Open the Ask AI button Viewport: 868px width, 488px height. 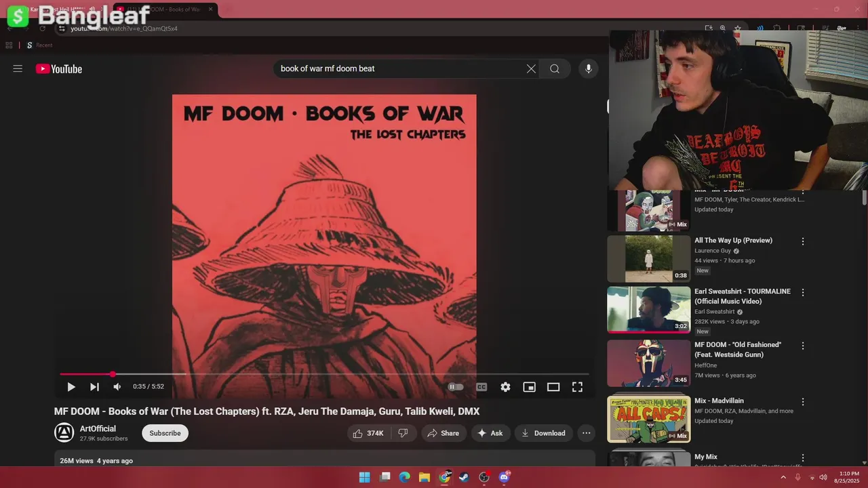[x=490, y=433]
